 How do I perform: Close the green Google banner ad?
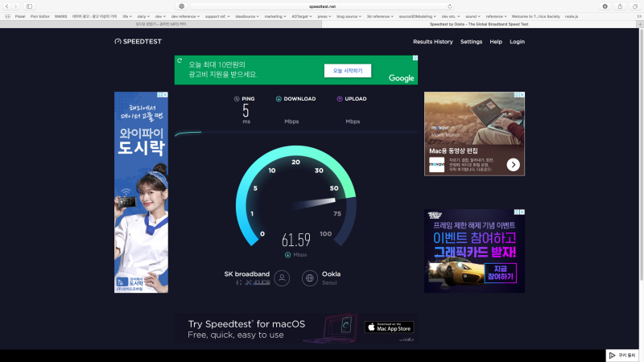(415, 58)
